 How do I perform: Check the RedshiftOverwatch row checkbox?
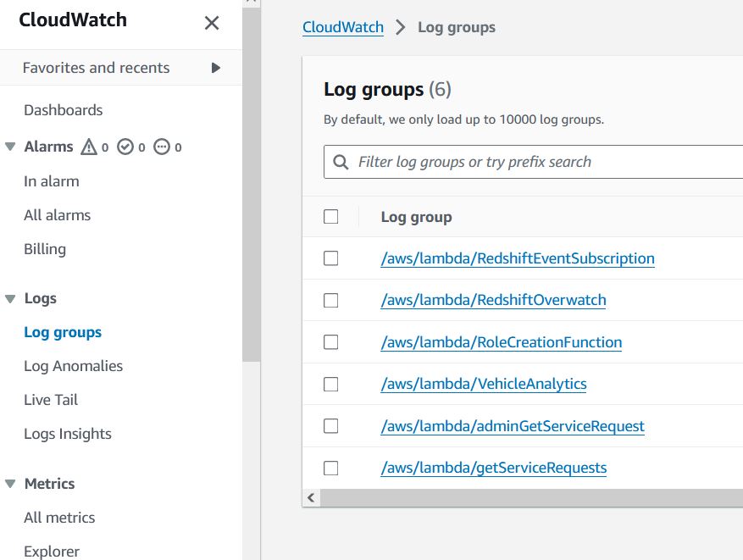point(330,300)
